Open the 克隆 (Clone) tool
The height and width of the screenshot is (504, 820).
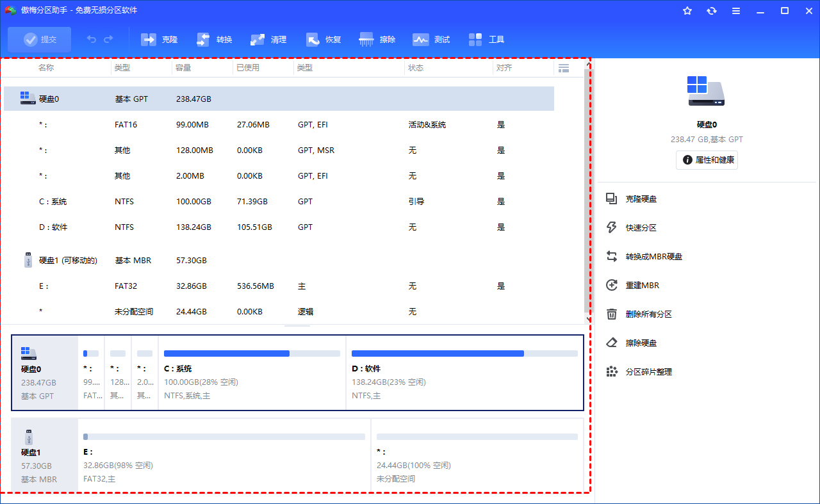pyautogui.click(x=159, y=40)
